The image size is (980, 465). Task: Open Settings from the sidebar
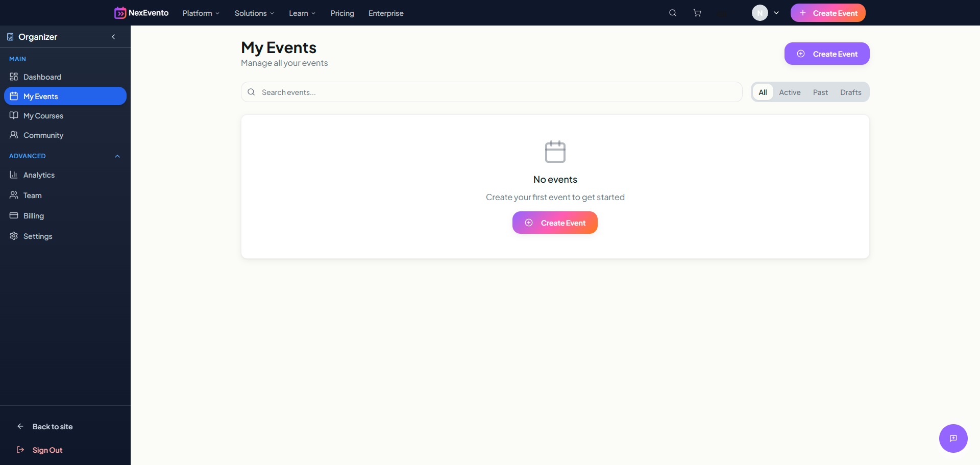coord(38,236)
